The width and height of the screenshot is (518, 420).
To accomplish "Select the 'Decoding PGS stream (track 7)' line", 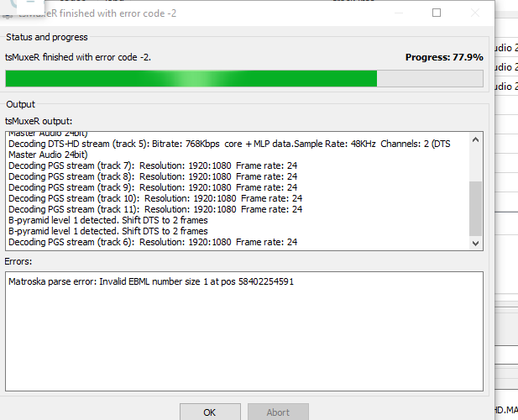I will click(153, 165).
